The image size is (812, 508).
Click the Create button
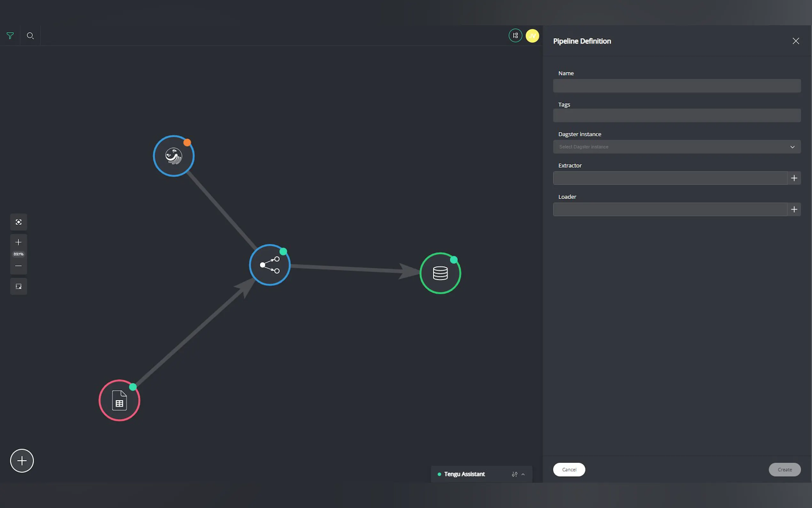click(x=785, y=470)
